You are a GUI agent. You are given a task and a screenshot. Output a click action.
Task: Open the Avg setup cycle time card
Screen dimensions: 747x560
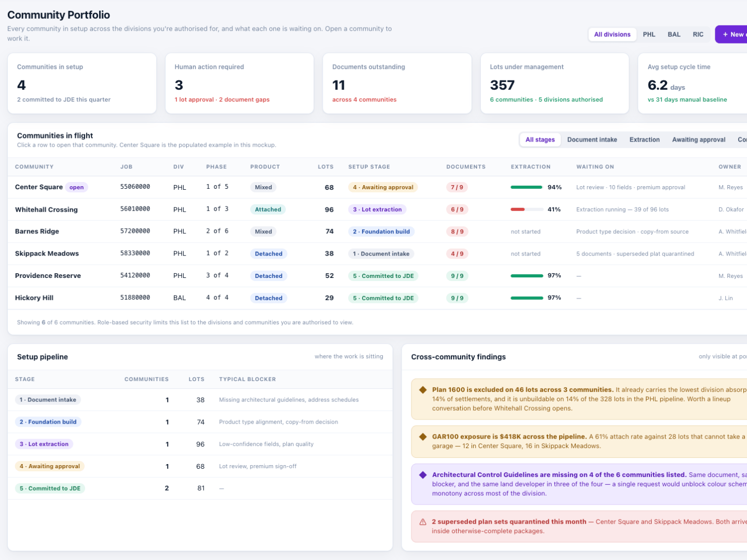click(693, 83)
